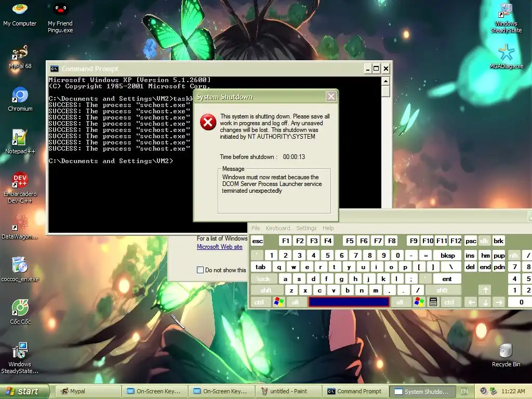
Task: Check the 'Do not show this' checkbox
Action: 200,270
